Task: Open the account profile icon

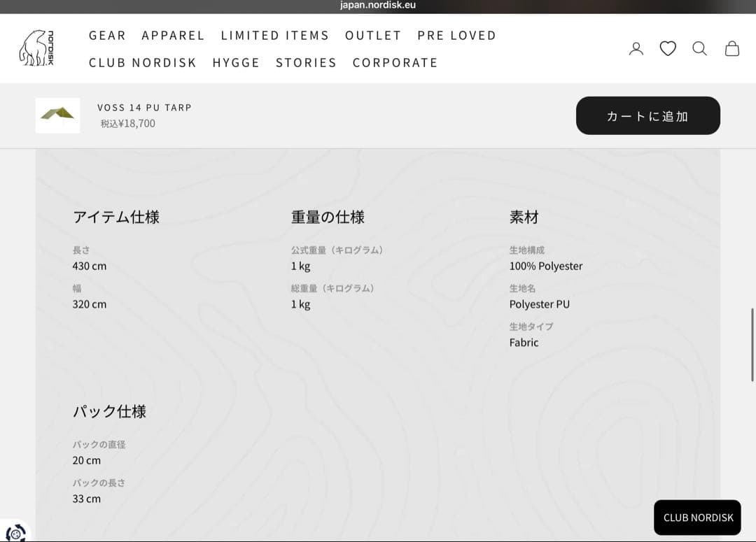Action: click(636, 48)
